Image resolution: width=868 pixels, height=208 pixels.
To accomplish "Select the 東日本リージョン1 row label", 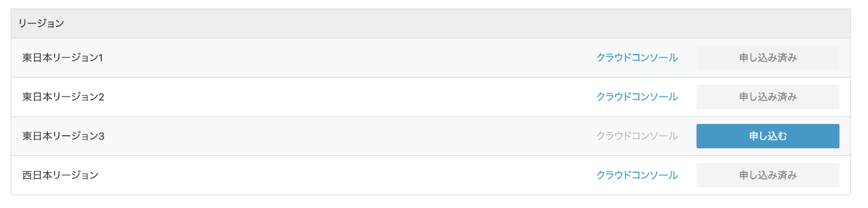I will pos(62,57).
